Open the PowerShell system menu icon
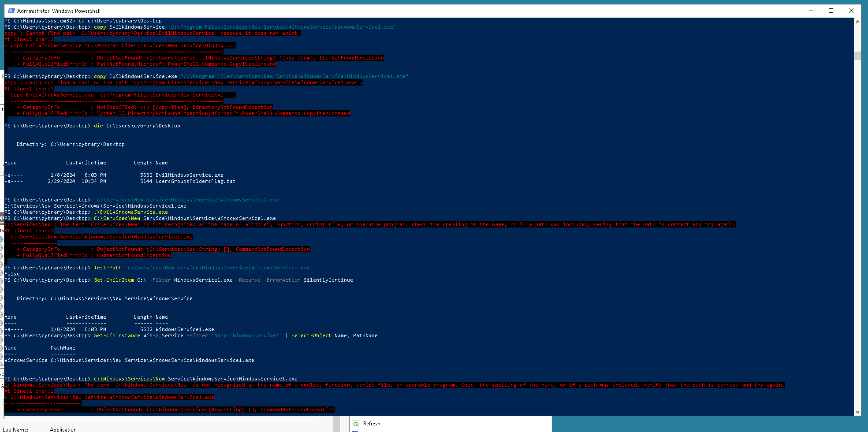Image resolution: width=868 pixels, height=432 pixels. (11, 11)
